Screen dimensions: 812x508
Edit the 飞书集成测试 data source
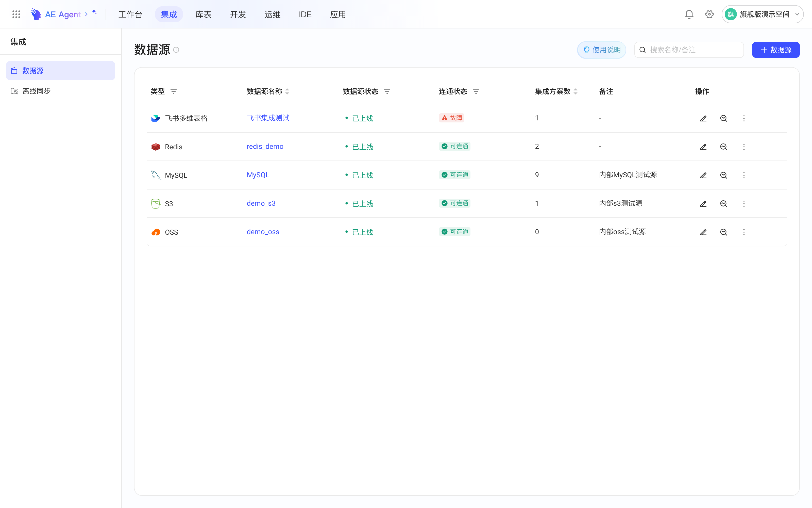pyautogui.click(x=703, y=118)
